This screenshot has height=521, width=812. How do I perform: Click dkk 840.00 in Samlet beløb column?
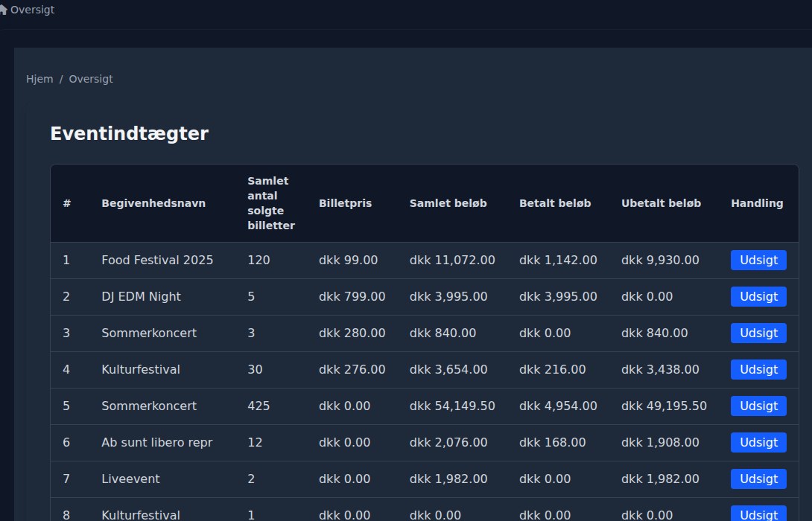coord(443,333)
